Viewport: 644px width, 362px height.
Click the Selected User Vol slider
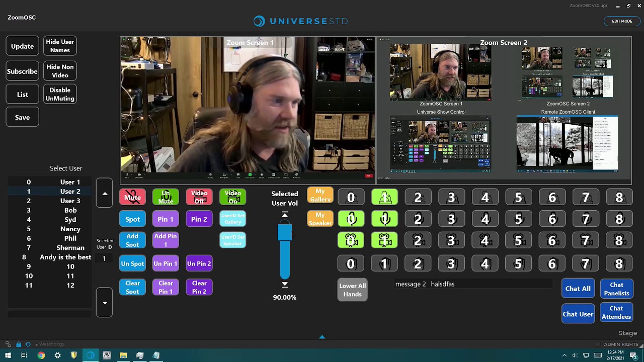285,249
